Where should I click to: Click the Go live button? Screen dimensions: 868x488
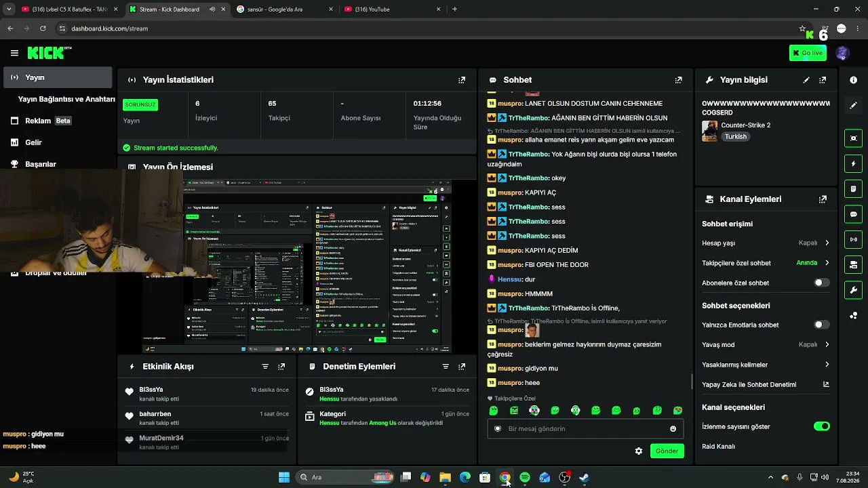tap(808, 53)
